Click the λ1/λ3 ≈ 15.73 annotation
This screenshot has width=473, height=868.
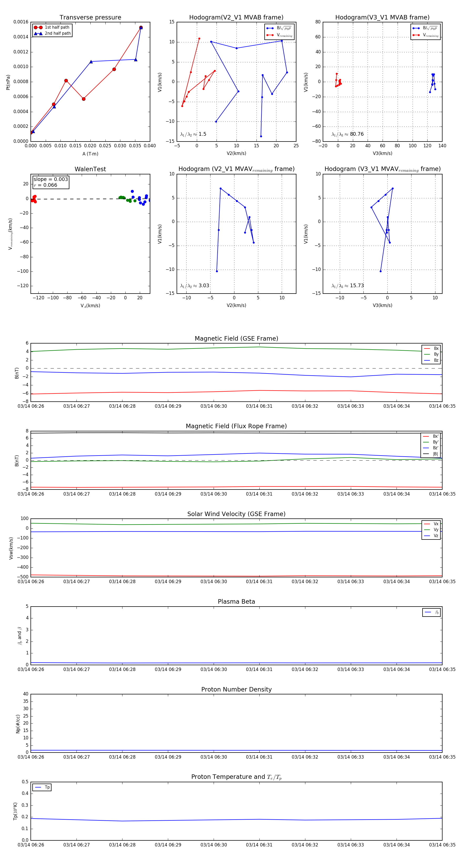click(347, 286)
